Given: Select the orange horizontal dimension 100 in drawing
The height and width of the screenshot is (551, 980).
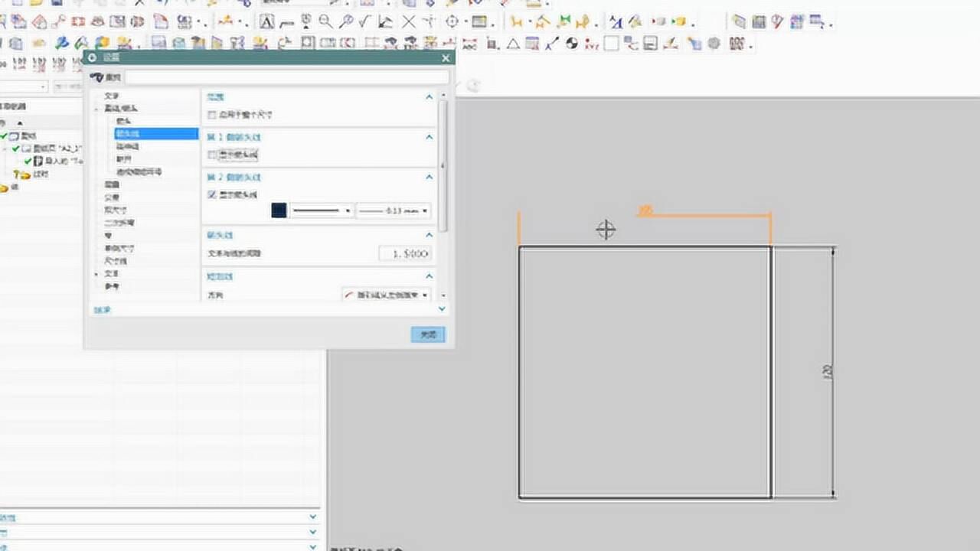Looking at the screenshot, I should tap(645, 210).
